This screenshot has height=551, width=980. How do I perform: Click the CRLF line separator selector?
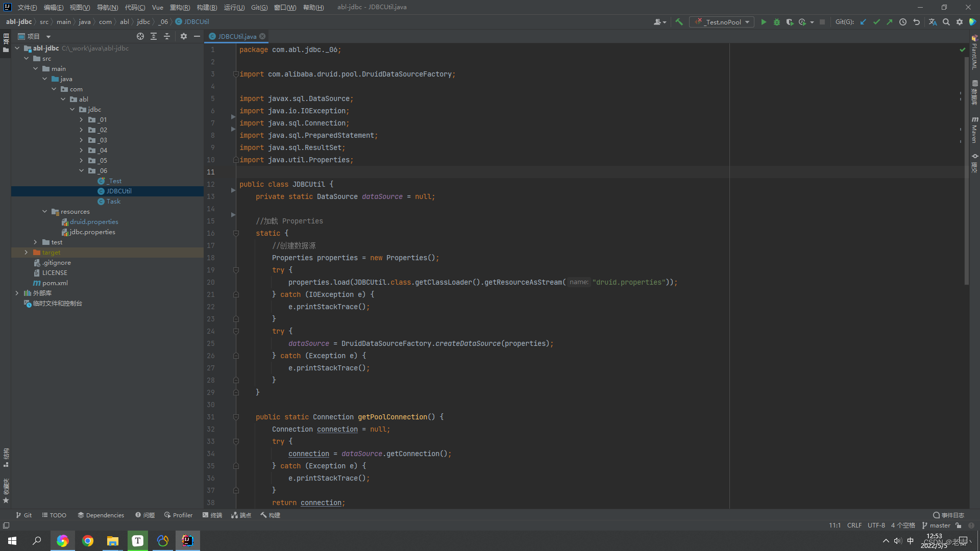coord(854,525)
